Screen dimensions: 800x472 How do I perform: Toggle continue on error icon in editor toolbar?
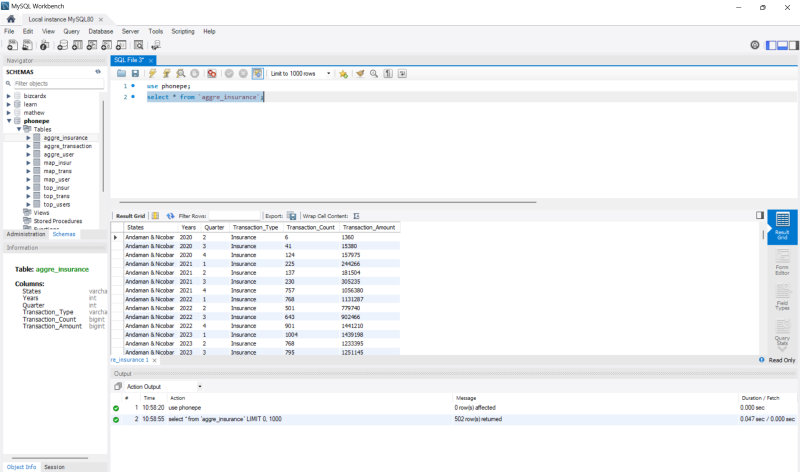tap(212, 73)
